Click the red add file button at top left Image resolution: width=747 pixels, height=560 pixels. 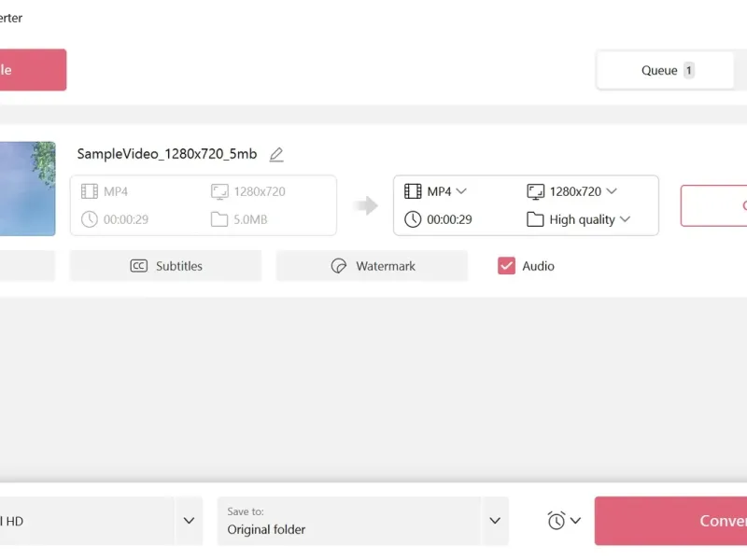point(33,70)
